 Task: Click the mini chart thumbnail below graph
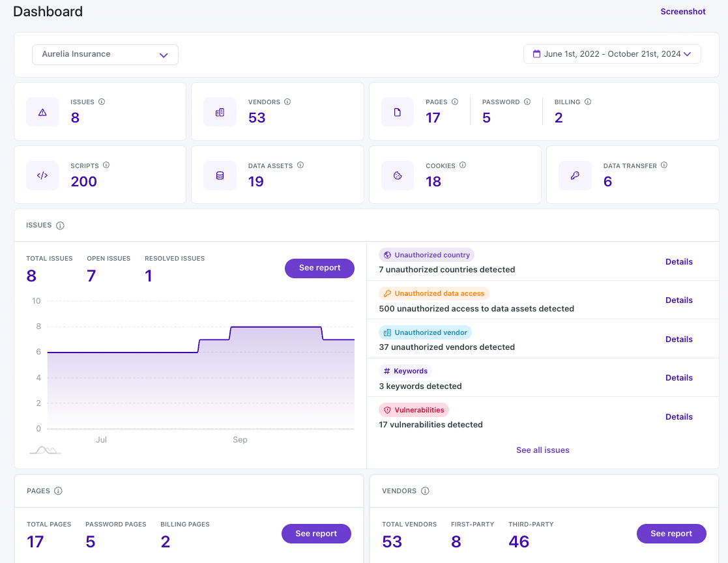pyautogui.click(x=45, y=450)
